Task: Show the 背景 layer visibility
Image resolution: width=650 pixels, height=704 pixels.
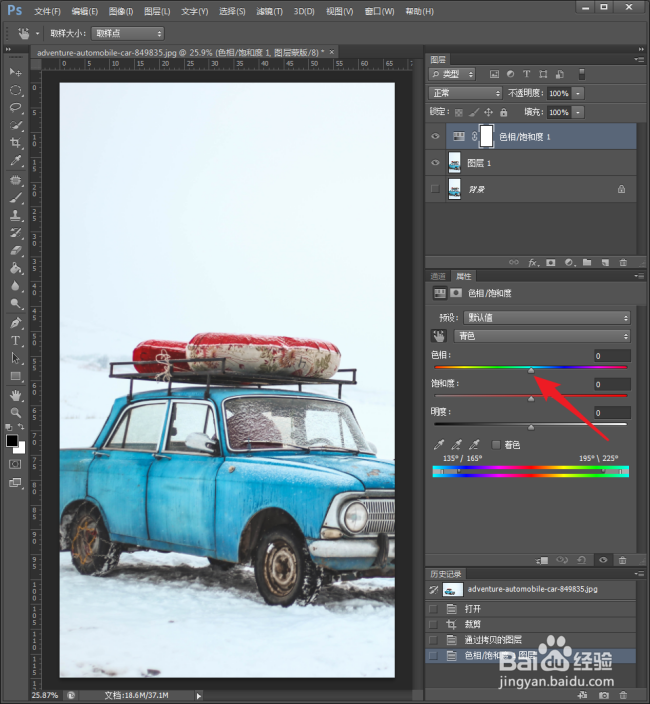Action: tap(435, 189)
